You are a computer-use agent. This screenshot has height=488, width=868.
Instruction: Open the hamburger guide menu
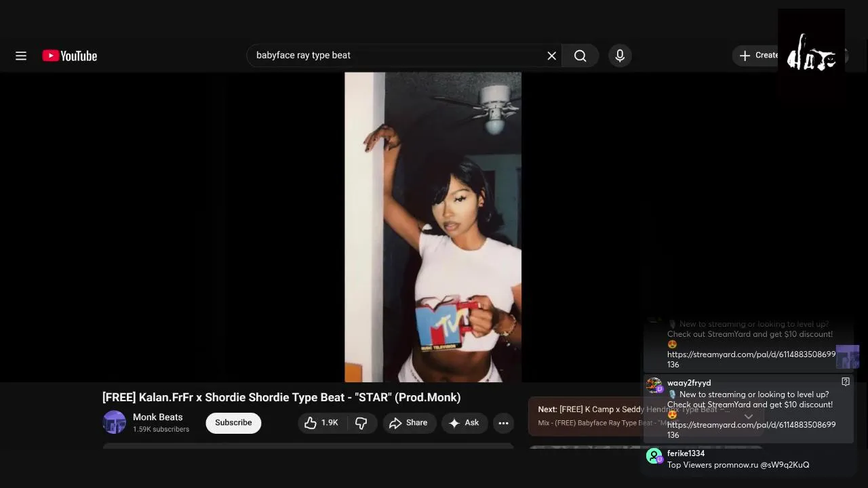[x=21, y=56]
